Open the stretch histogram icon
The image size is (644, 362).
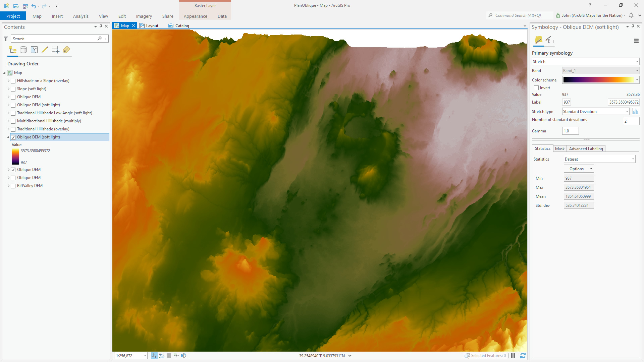(x=635, y=112)
